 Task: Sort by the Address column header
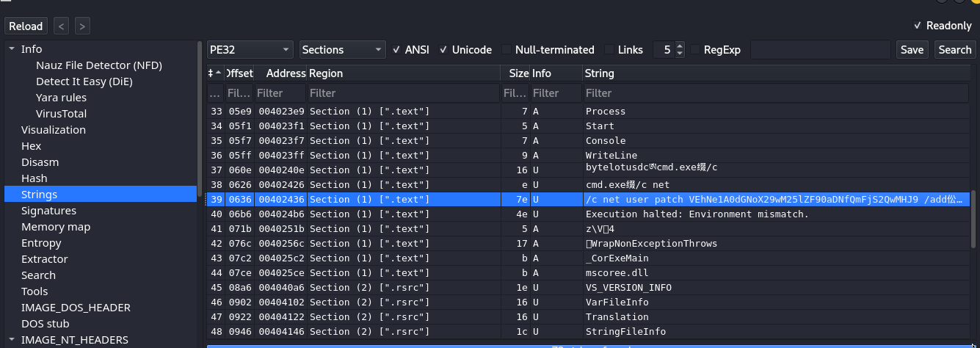pyautogui.click(x=280, y=73)
